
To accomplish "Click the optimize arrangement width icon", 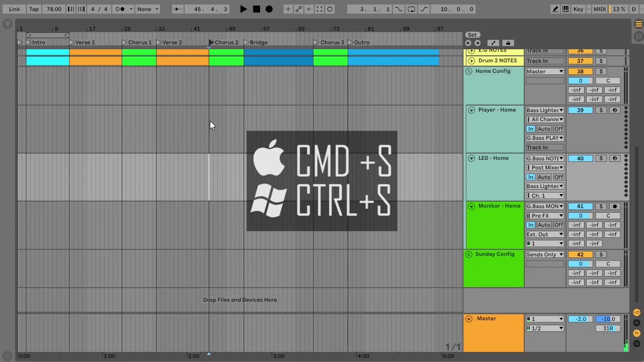I will click(x=493, y=43).
